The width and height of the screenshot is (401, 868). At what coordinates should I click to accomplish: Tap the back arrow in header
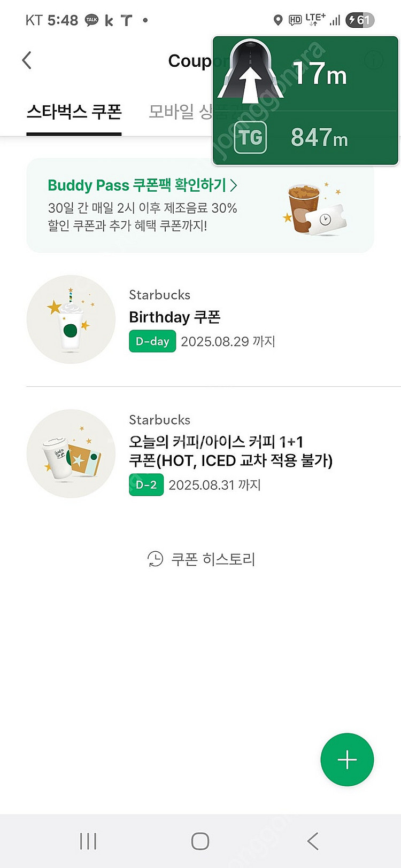click(27, 60)
